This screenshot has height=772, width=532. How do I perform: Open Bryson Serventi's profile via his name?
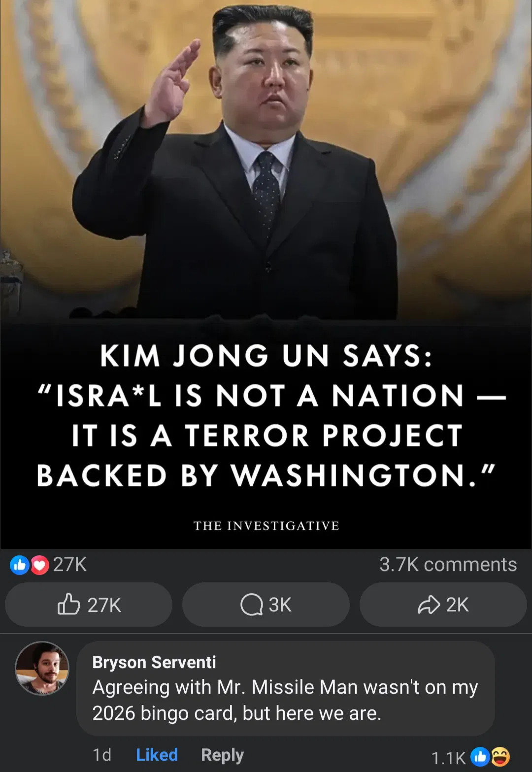(154, 662)
